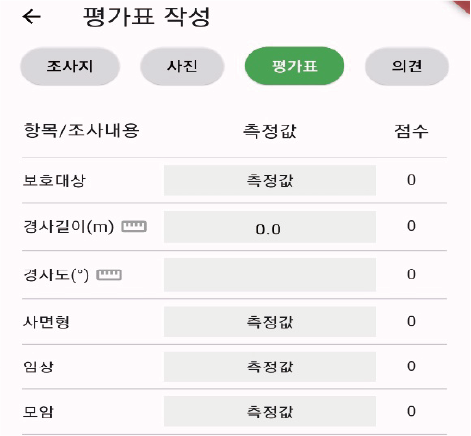
Task: Open 모암 측정값 selector
Action: point(270,411)
